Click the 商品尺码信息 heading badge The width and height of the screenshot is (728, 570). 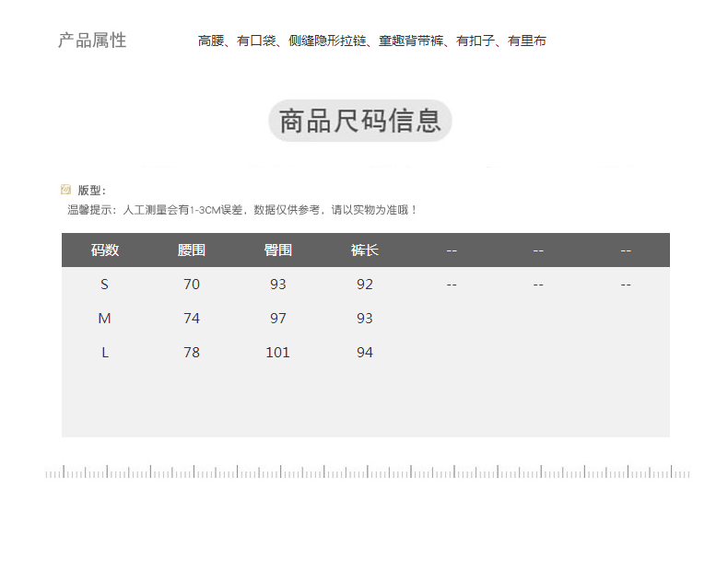(x=360, y=121)
